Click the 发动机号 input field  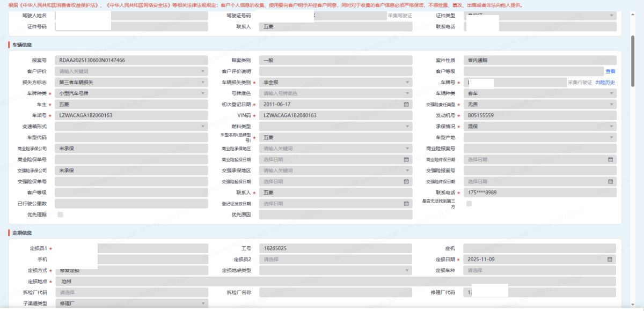pos(539,115)
